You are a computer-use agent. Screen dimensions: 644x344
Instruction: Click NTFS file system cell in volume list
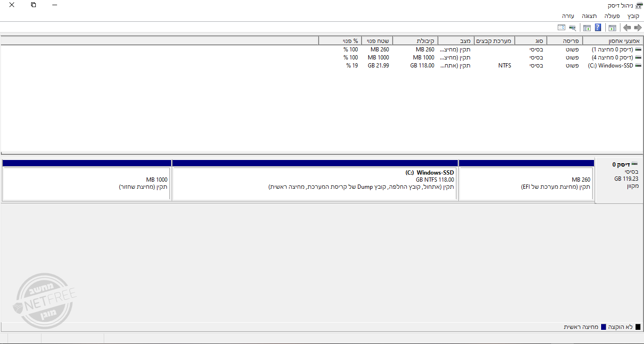[504, 66]
